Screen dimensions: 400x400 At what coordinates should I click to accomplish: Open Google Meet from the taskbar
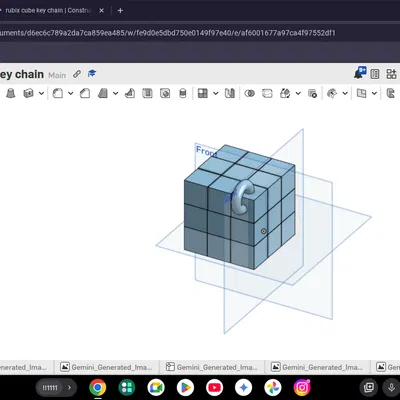[156, 387]
